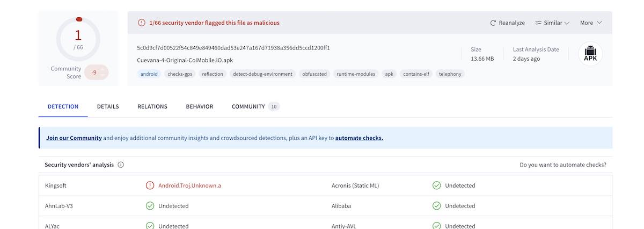Click the community count badge 10
644x229 pixels.
tap(274, 106)
